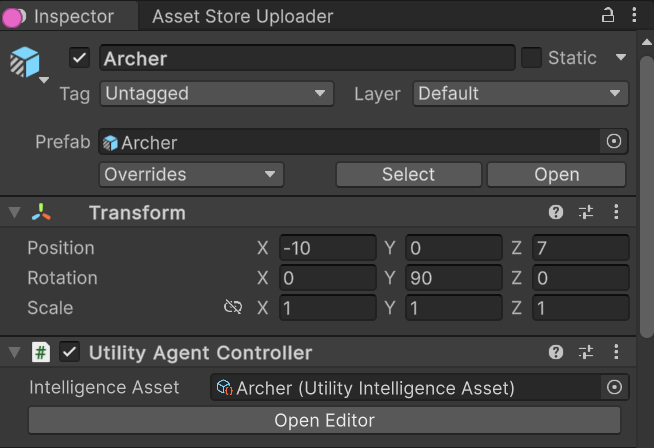Enable the Static checkbox
654x448 pixels.
pos(531,58)
